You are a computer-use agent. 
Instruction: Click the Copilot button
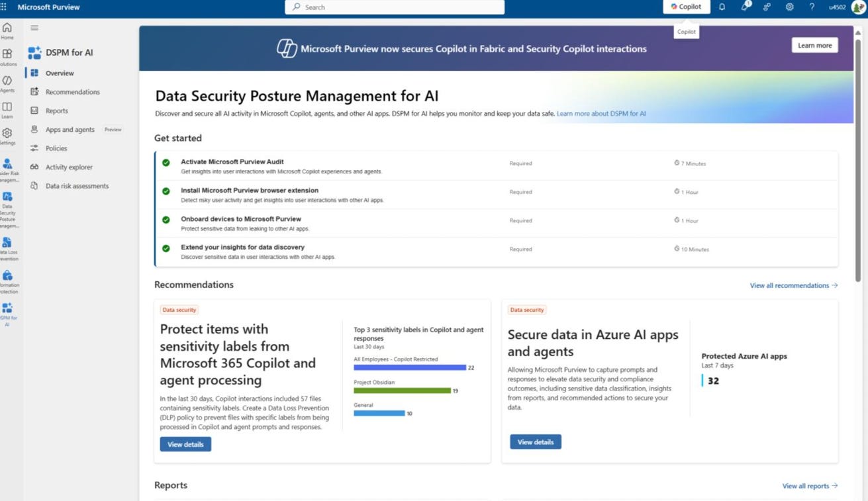[x=686, y=7]
